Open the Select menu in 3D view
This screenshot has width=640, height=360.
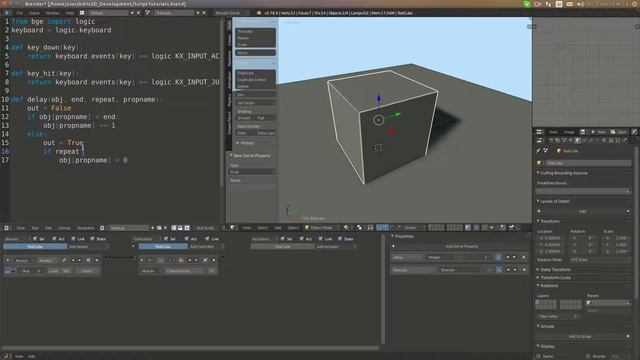click(262, 227)
